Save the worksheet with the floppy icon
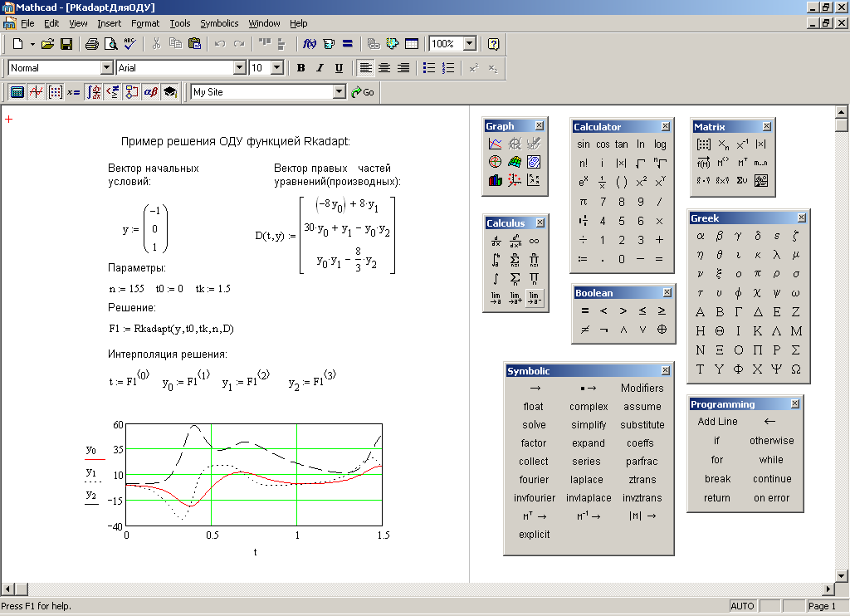 click(66, 44)
